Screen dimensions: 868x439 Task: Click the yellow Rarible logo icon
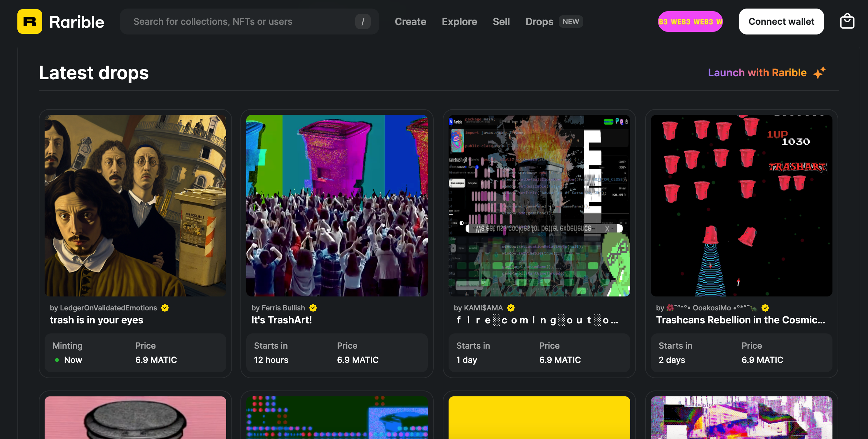pos(30,21)
